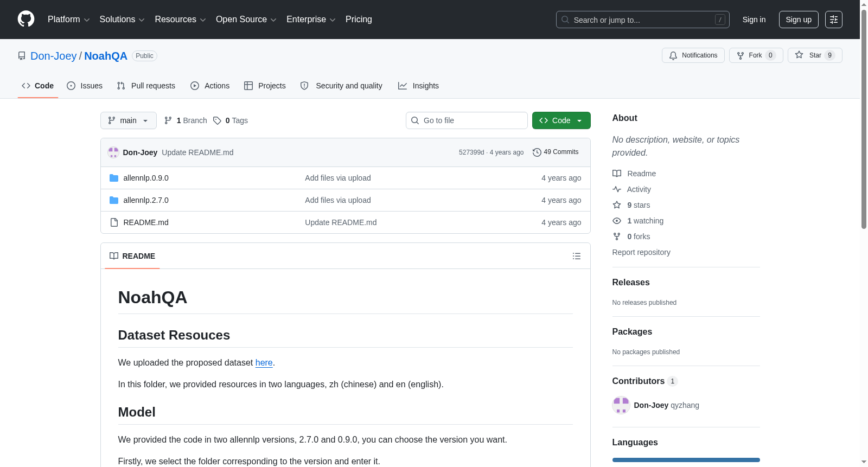
Task: Click the repository book icon beside Don-Joey
Action: click(22, 56)
